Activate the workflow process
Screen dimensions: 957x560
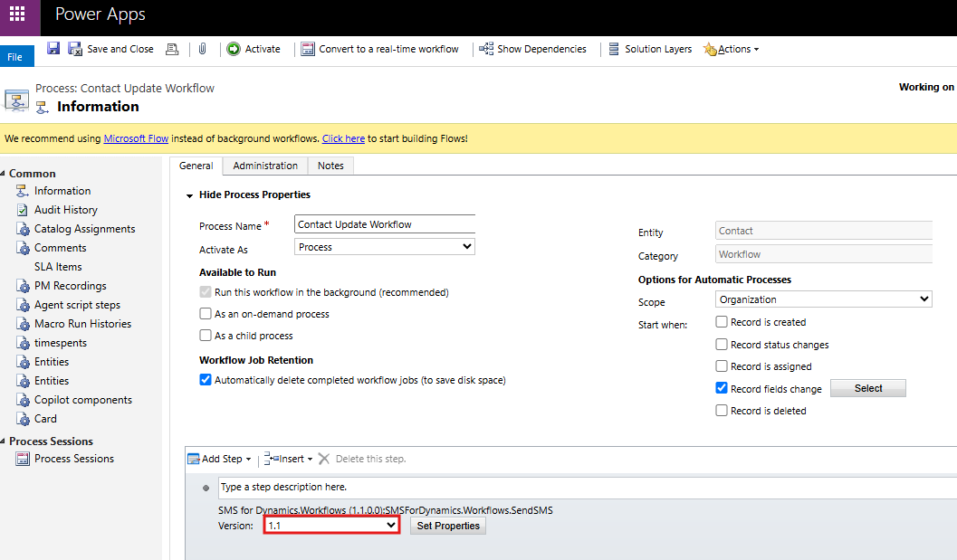tap(254, 49)
